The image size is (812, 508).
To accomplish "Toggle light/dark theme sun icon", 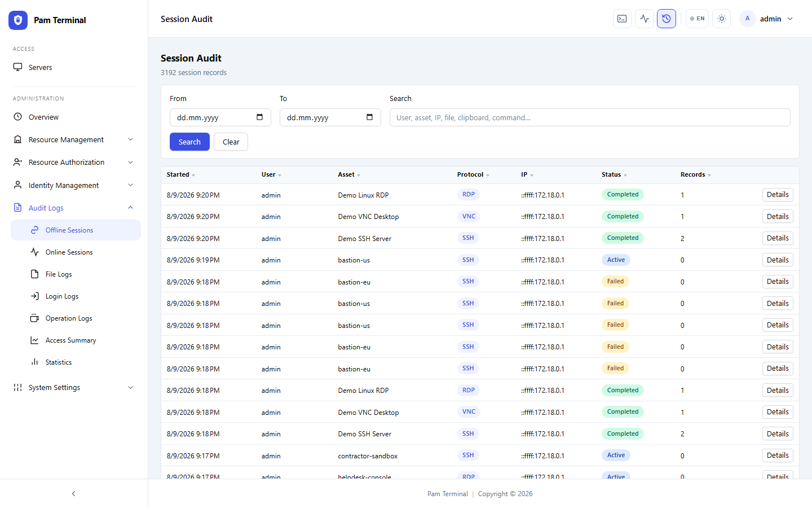I will coord(722,19).
